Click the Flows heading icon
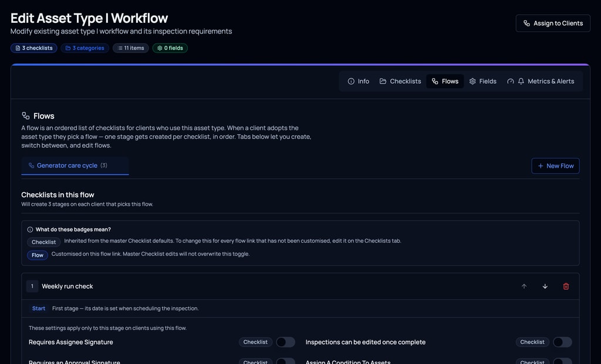The image size is (601, 364). pyautogui.click(x=26, y=115)
